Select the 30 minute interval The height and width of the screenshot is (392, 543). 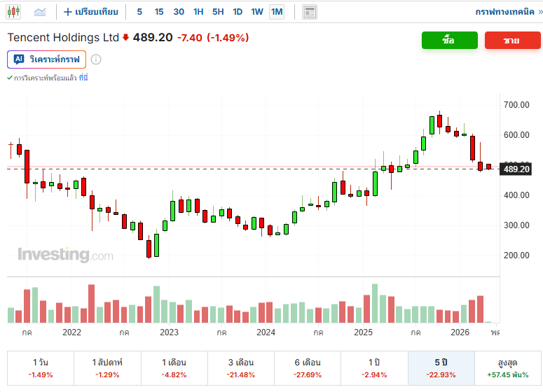tap(179, 12)
